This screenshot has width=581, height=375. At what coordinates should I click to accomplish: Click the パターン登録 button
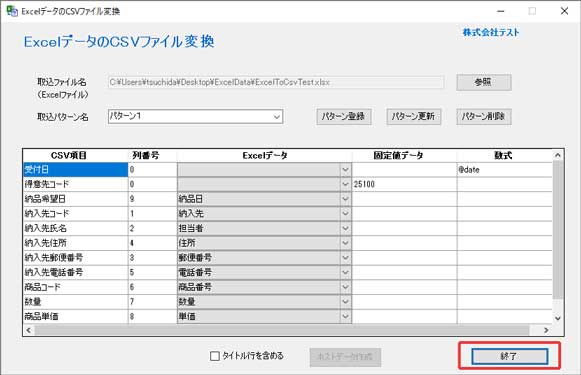pos(343,117)
